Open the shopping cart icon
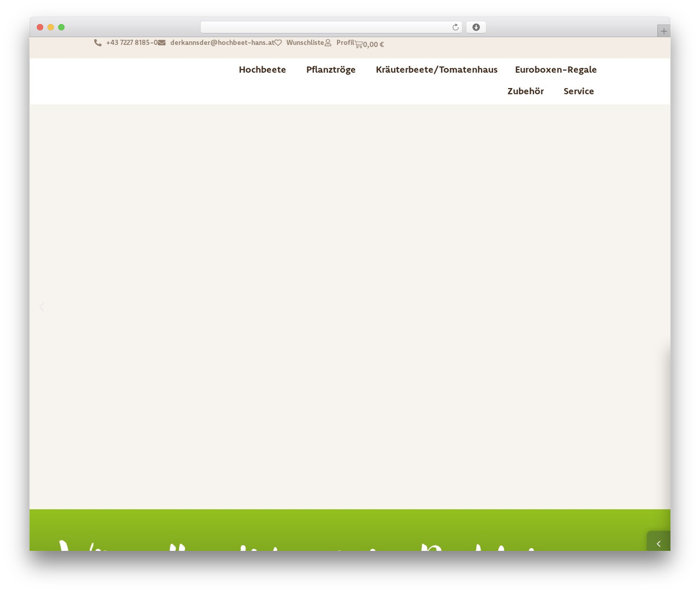 tap(359, 44)
